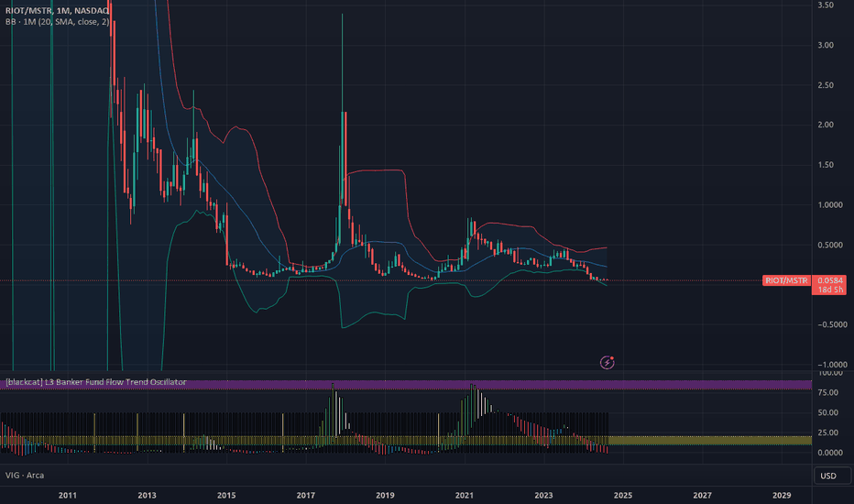Click the −0.5000 price scale label
This screenshot has height=504, width=854.
pyautogui.click(x=832, y=324)
